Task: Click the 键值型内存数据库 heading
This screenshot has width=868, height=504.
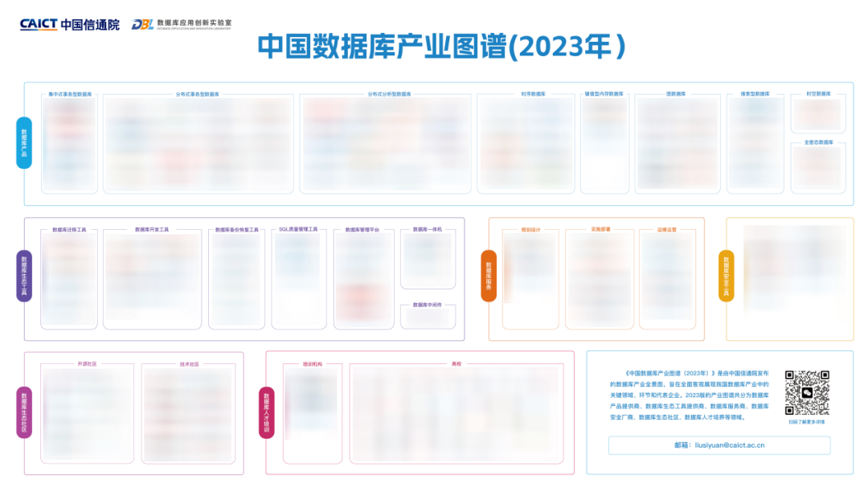Action: click(x=604, y=94)
